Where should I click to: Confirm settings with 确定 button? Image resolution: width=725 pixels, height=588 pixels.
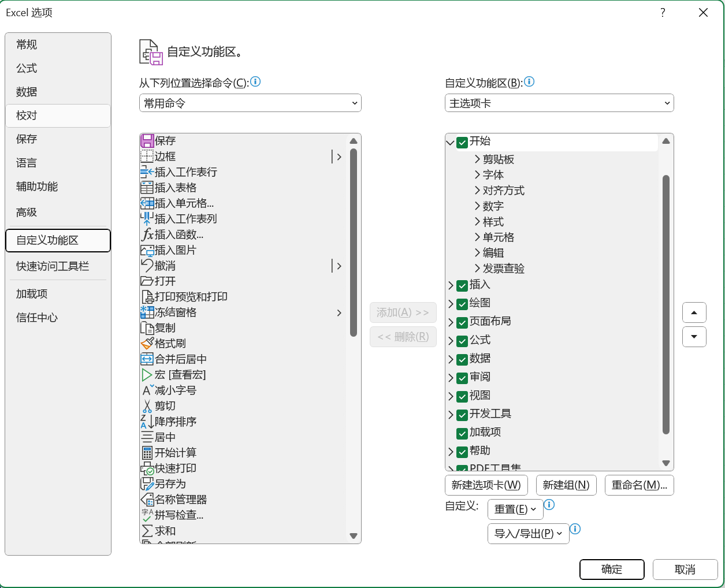click(x=612, y=570)
